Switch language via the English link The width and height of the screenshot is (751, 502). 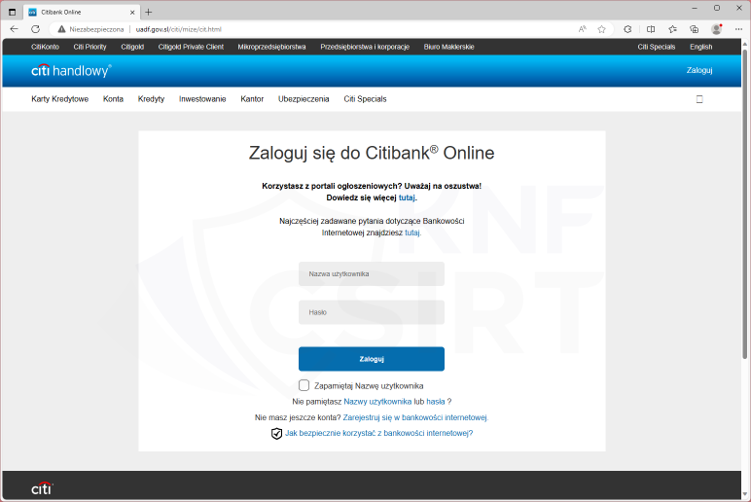click(x=701, y=47)
